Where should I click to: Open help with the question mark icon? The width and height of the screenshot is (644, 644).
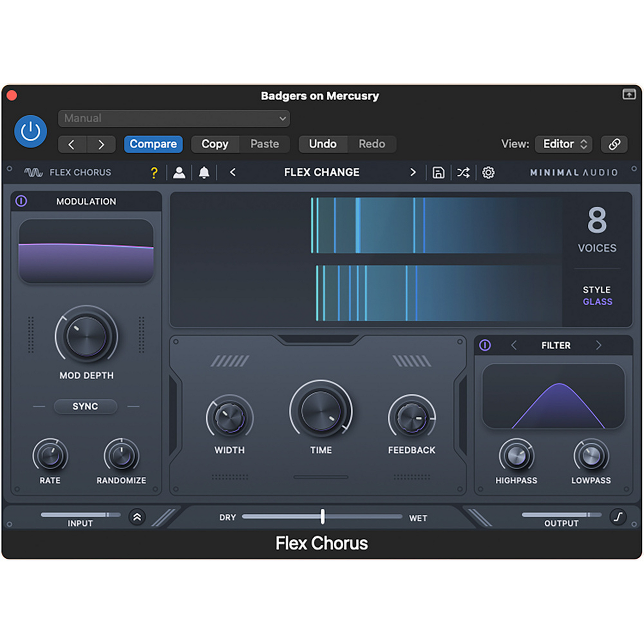point(154,173)
